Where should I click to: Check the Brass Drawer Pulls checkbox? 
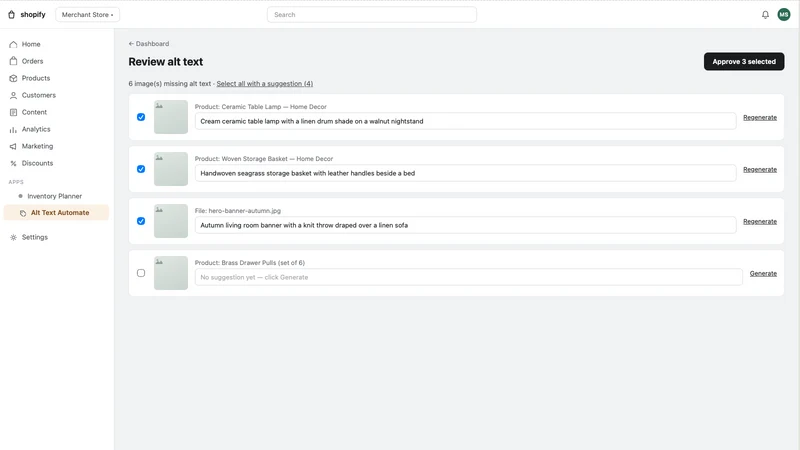point(141,273)
